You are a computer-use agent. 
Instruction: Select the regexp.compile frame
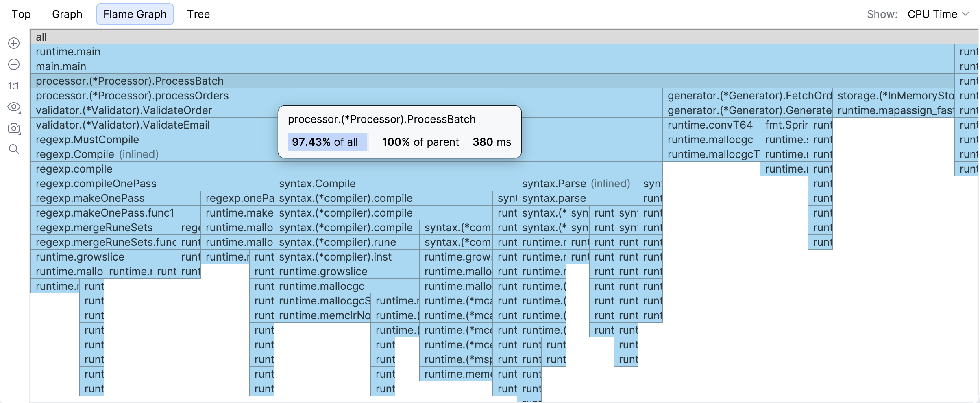(346, 169)
